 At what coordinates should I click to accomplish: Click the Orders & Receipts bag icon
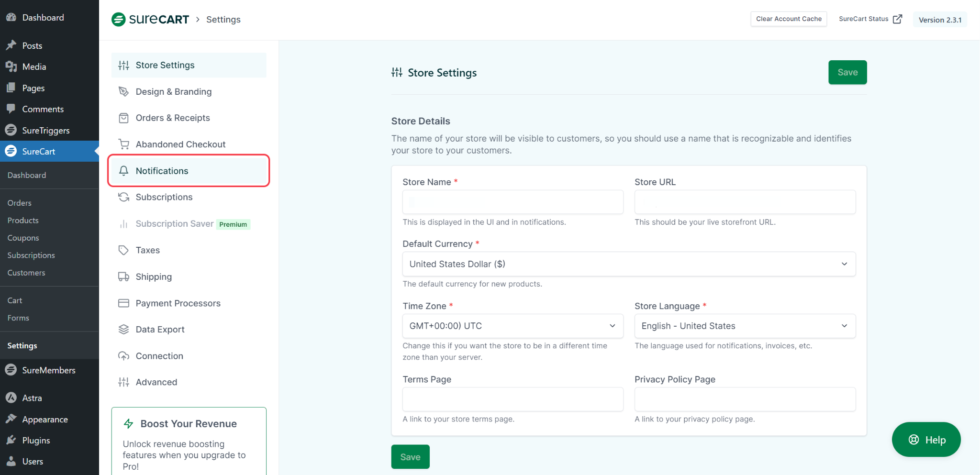coord(123,118)
